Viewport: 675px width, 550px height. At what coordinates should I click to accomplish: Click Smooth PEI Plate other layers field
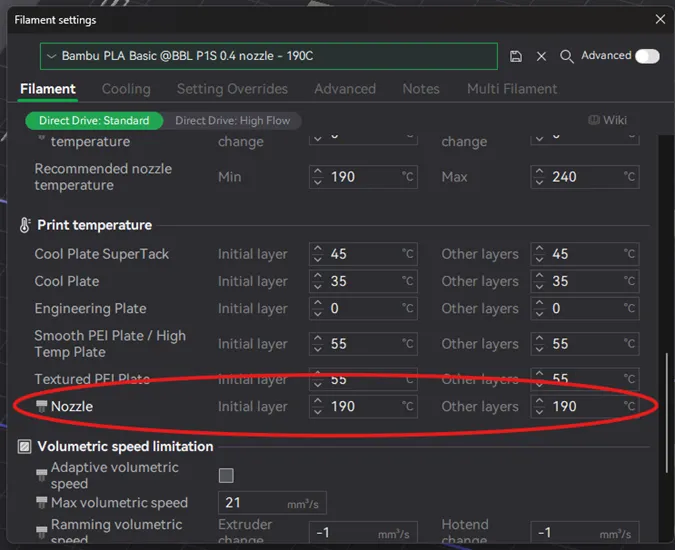[x=585, y=344]
